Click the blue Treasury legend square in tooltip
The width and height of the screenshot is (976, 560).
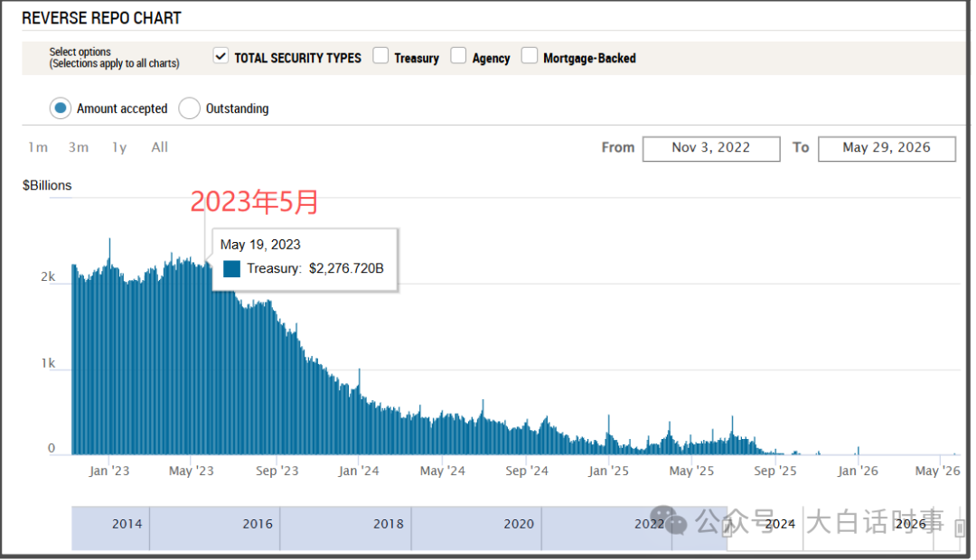click(231, 269)
